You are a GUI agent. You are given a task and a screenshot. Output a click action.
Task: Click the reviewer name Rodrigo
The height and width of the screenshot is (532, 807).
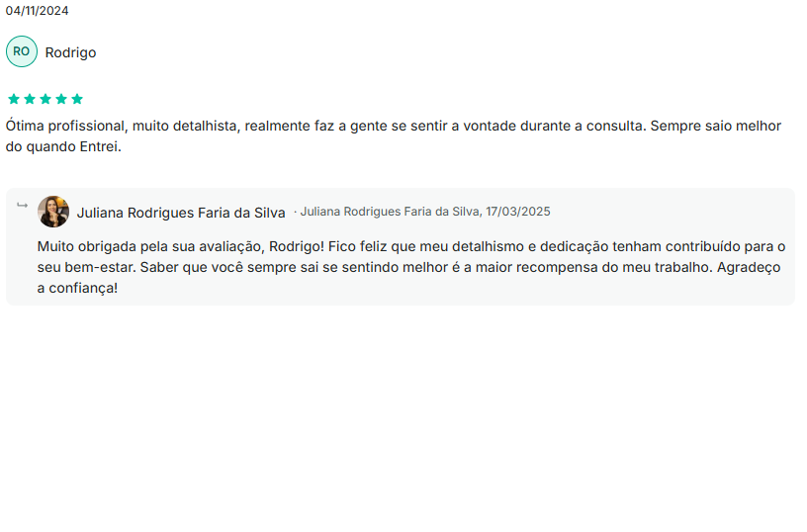(x=70, y=52)
